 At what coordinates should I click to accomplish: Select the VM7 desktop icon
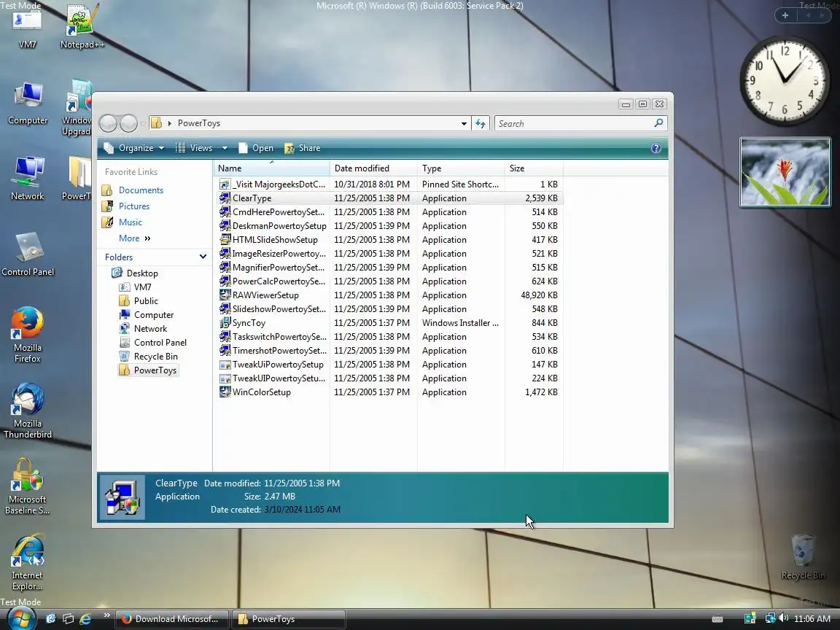click(x=27, y=28)
